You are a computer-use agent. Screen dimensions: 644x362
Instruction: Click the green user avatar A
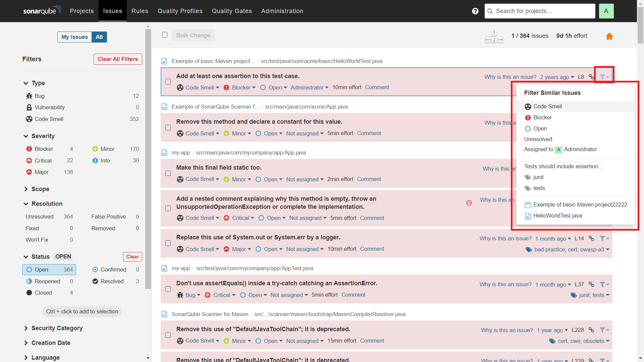point(606,11)
